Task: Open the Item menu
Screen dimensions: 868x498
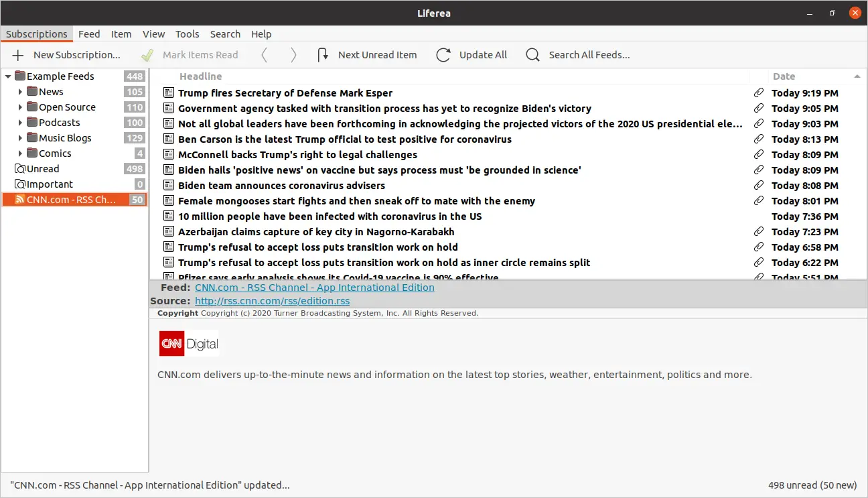Action: (x=121, y=34)
